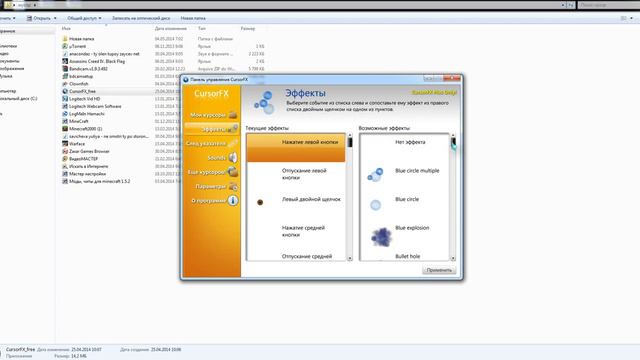Click the Explorer search box
This screenshot has width=640, height=360.
608,5
